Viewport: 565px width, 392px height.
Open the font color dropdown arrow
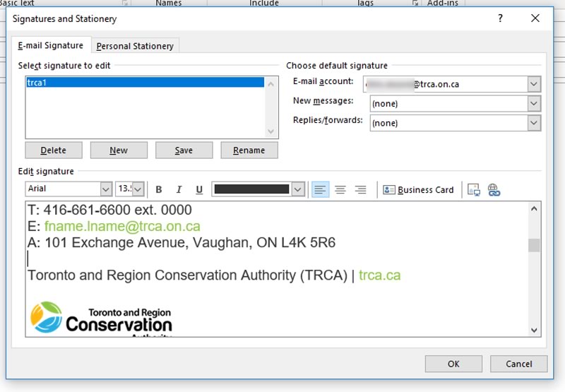click(x=298, y=189)
